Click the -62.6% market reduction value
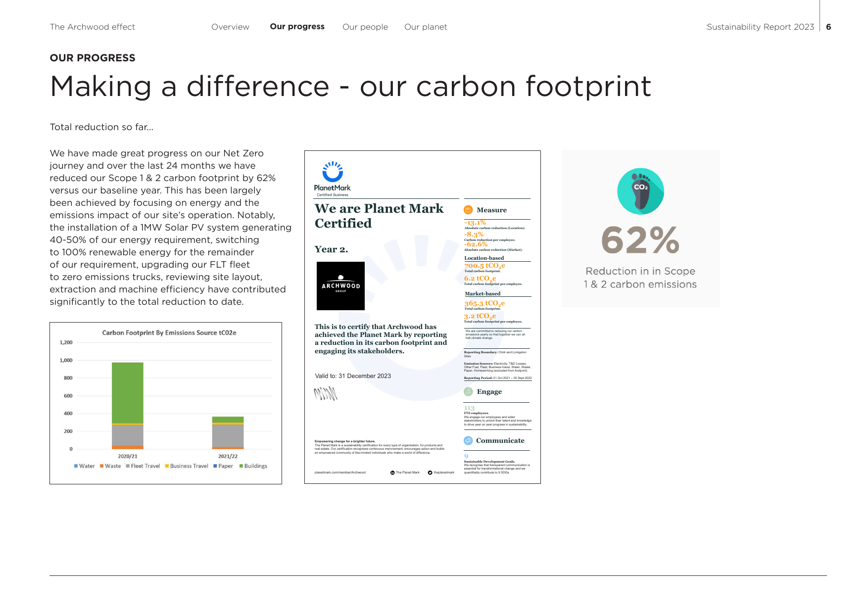This screenshot has height=614, width=868. pyautogui.click(x=476, y=244)
